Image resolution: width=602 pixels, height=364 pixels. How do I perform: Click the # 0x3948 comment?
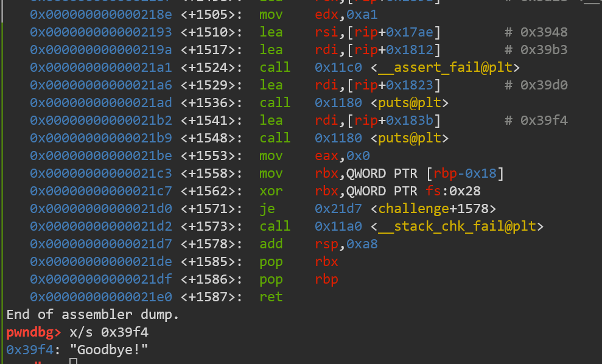click(x=536, y=32)
